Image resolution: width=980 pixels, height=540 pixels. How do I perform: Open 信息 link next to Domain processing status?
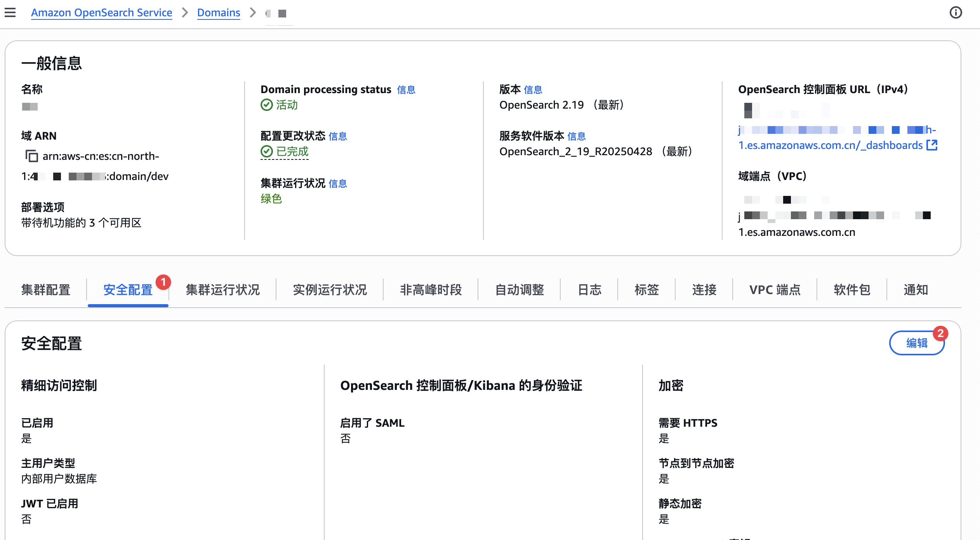point(406,90)
